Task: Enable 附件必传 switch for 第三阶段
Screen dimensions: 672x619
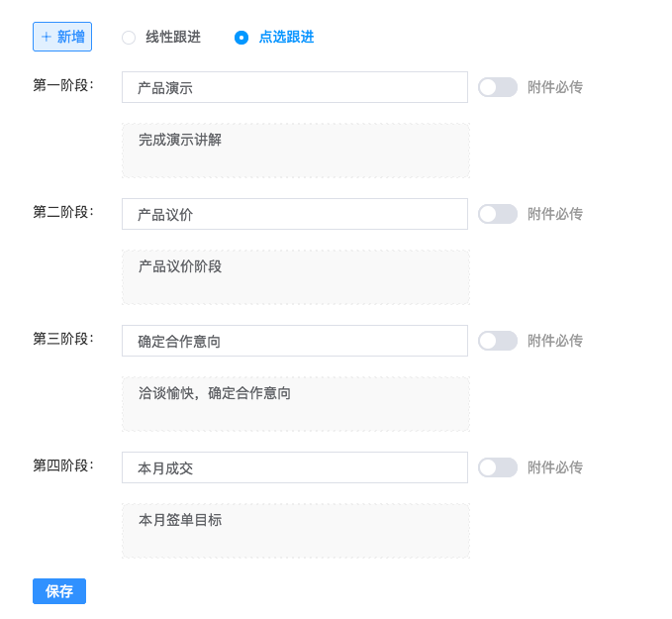Action: (x=498, y=341)
